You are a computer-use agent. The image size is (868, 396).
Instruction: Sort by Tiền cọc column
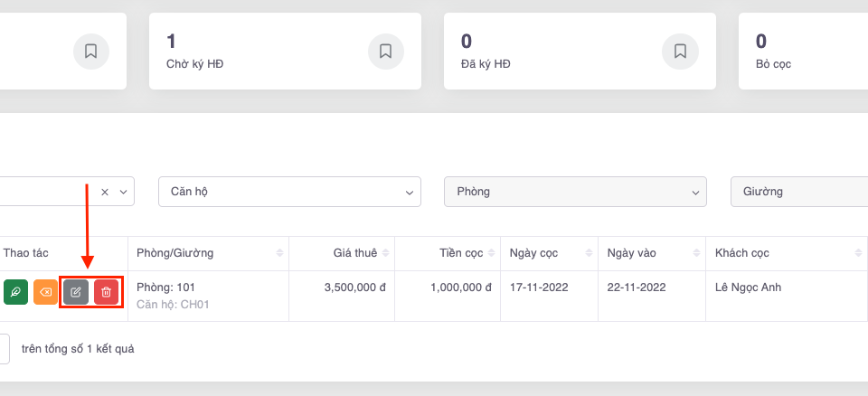click(491, 252)
